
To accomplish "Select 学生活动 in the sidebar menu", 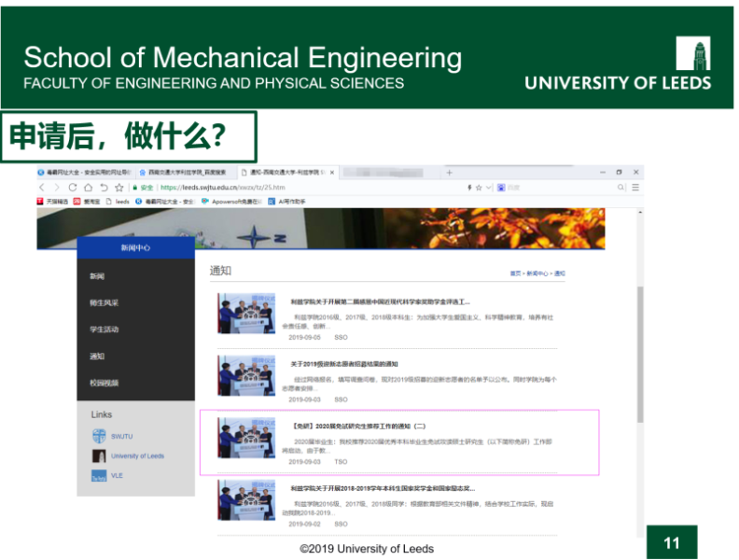I will coord(105,329).
